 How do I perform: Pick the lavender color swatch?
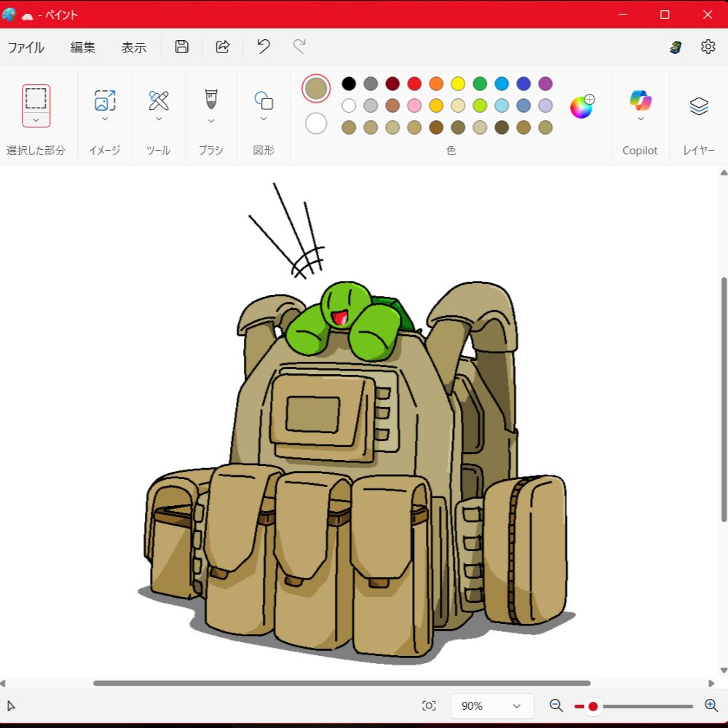[x=545, y=106]
